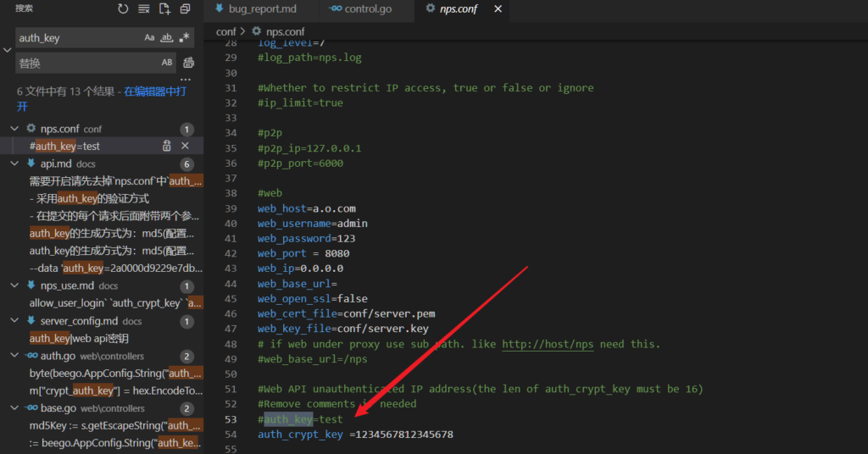The image size is (868, 454).
Task: Select base.go file in results
Action: (58, 408)
